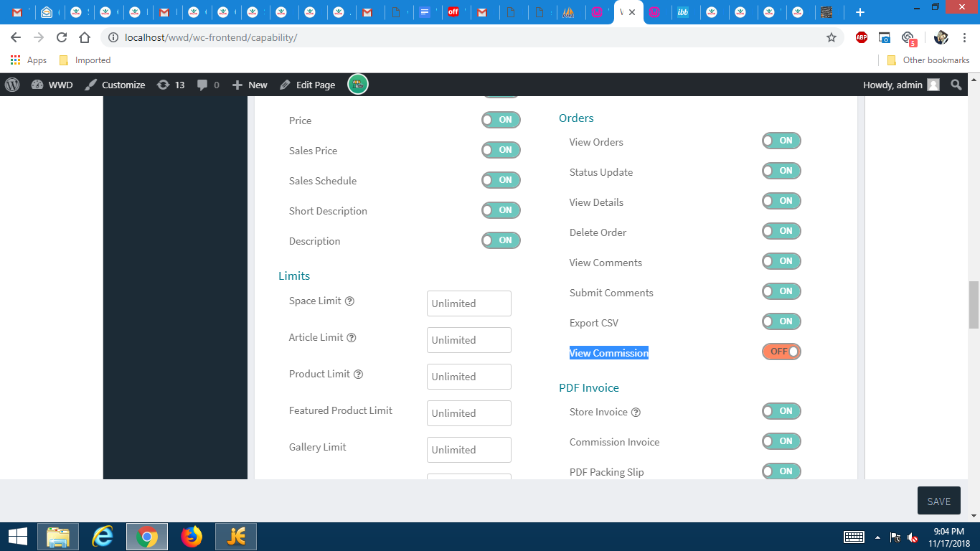
Task: Show help tooltip for Store Invoice
Action: coord(636,413)
